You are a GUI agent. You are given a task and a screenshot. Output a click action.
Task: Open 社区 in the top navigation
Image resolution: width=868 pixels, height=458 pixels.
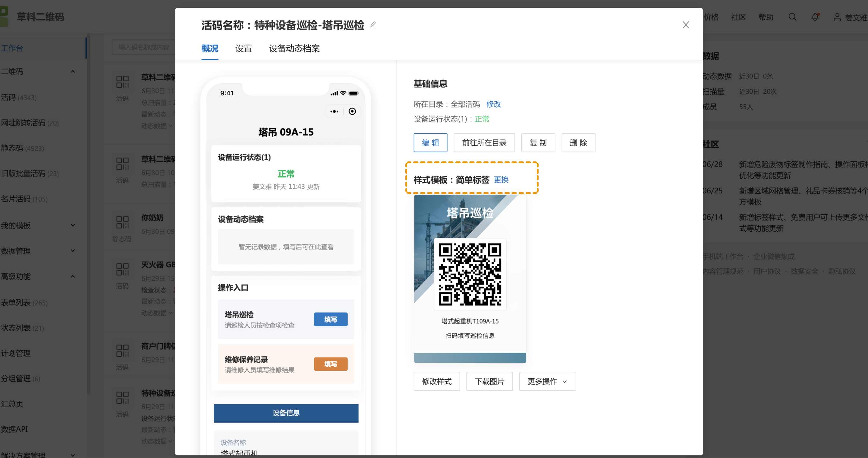click(x=738, y=17)
